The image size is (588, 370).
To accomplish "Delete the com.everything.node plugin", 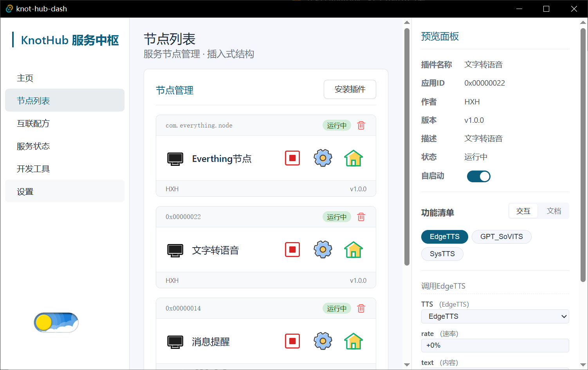I will point(361,126).
